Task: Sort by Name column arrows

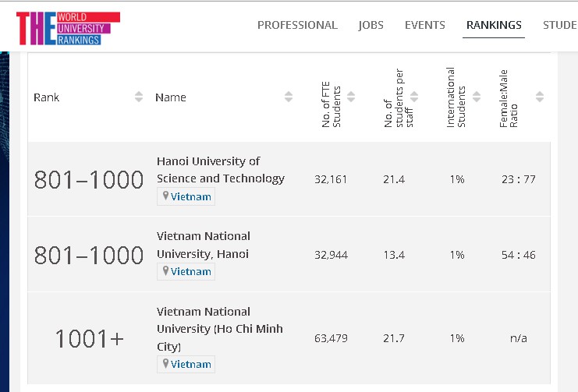Action: 289,97
